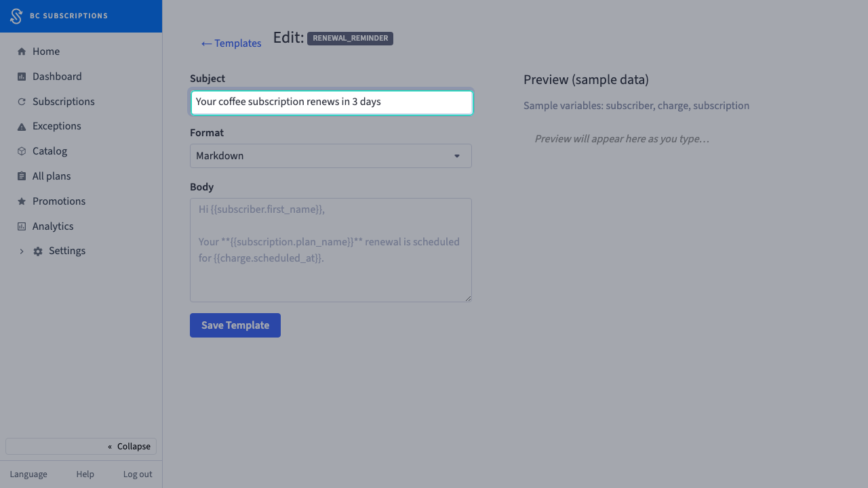Click the Settings gear icon
The image size is (868, 488).
click(x=38, y=251)
